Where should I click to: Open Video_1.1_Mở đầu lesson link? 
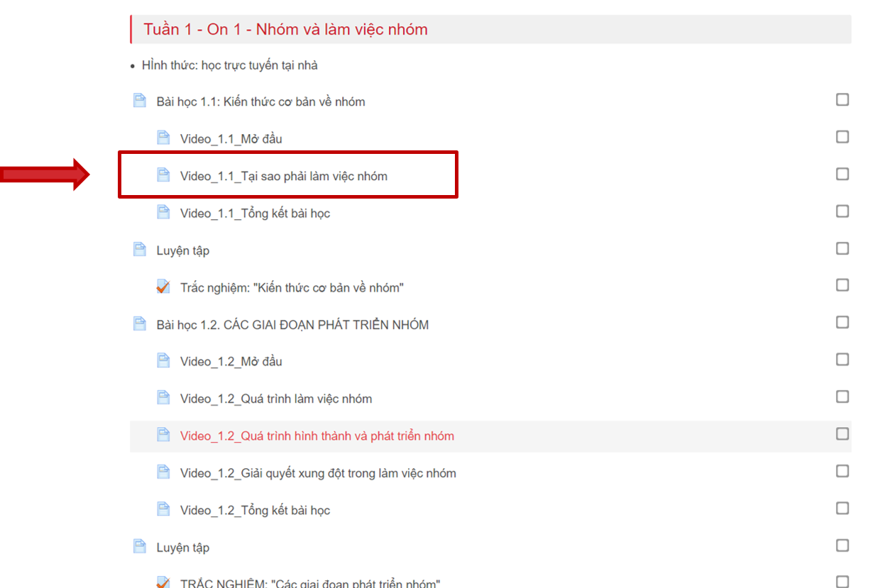click(x=231, y=139)
